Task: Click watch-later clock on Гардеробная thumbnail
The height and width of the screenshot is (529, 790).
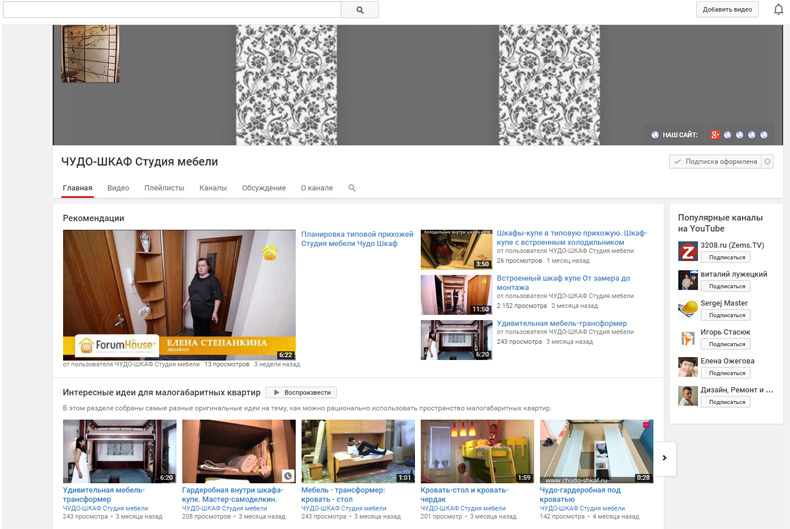Action: pos(288,476)
